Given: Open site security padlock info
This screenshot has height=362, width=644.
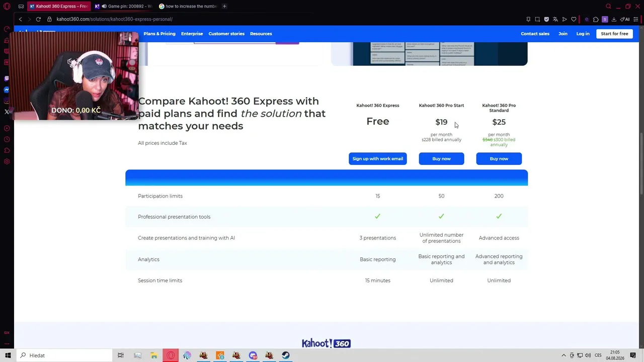Looking at the screenshot, I should (49, 19).
